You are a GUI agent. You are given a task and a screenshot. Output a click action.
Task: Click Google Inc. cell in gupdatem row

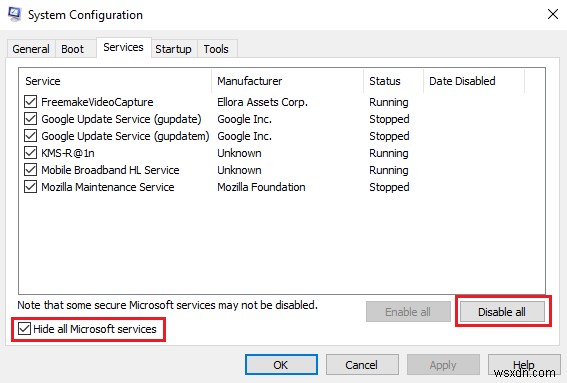[x=244, y=136]
